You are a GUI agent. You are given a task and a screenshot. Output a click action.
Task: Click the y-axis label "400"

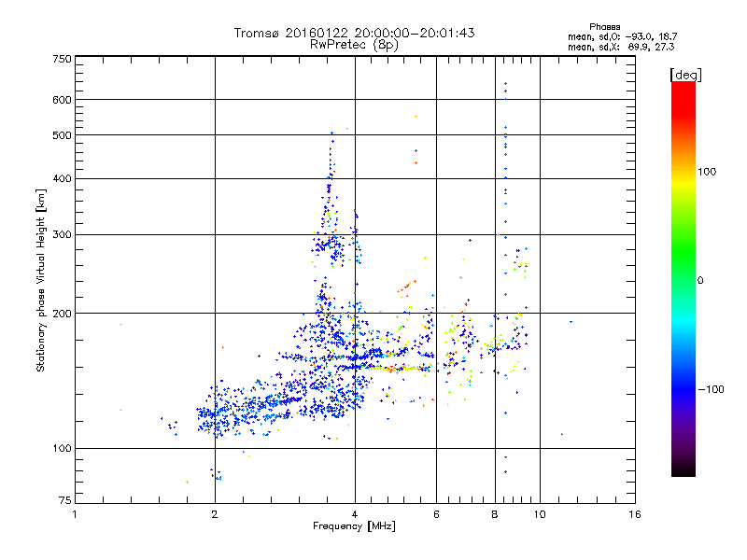tap(62, 178)
